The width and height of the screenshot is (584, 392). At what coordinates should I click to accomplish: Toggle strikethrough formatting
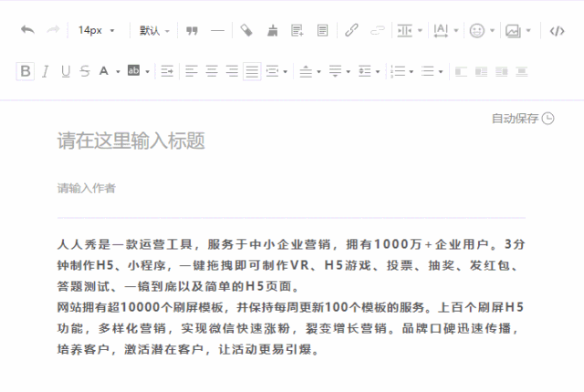tap(85, 71)
